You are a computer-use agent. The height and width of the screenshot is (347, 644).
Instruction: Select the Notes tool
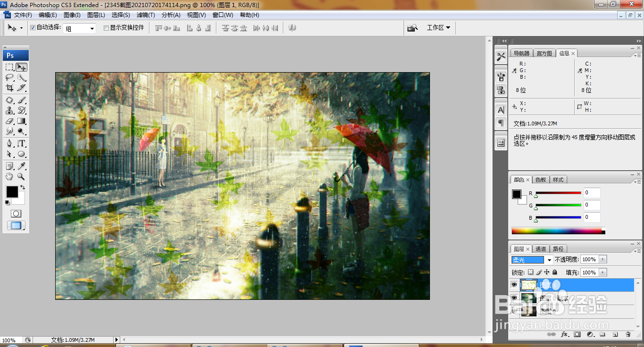(x=9, y=166)
